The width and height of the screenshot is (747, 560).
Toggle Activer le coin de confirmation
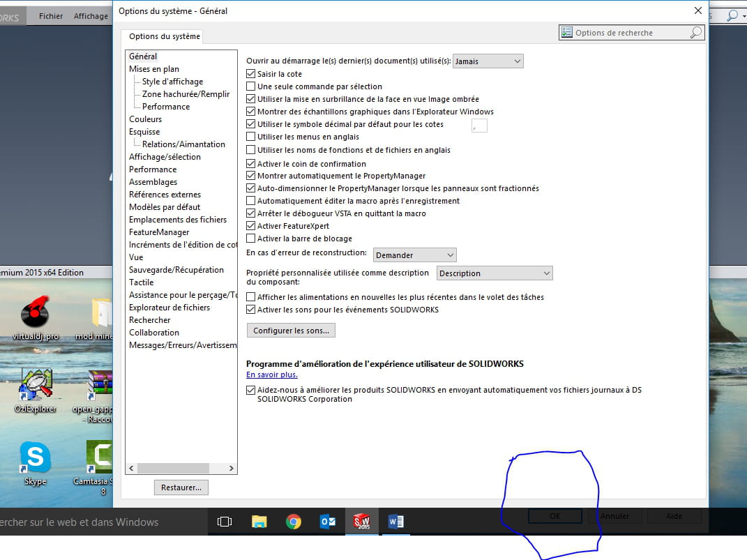click(250, 164)
